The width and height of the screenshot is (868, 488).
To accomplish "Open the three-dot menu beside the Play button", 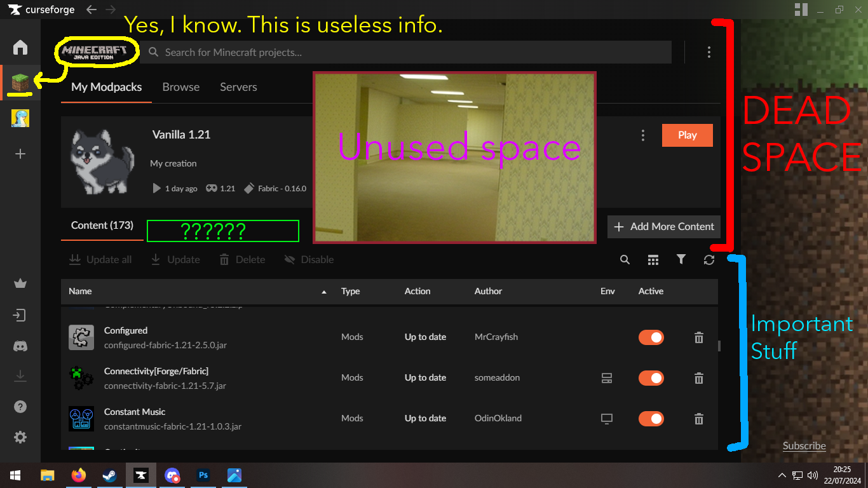I will pos(643,135).
